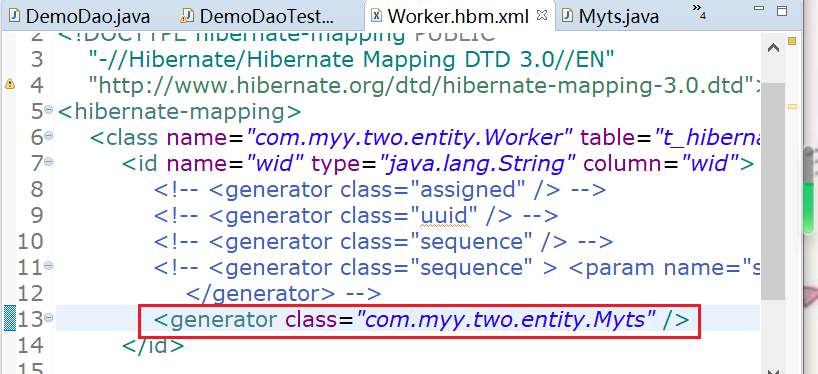This screenshot has width=818, height=374.
Task: Collapse the class element on line 6
Action: [x=49, y=137]
